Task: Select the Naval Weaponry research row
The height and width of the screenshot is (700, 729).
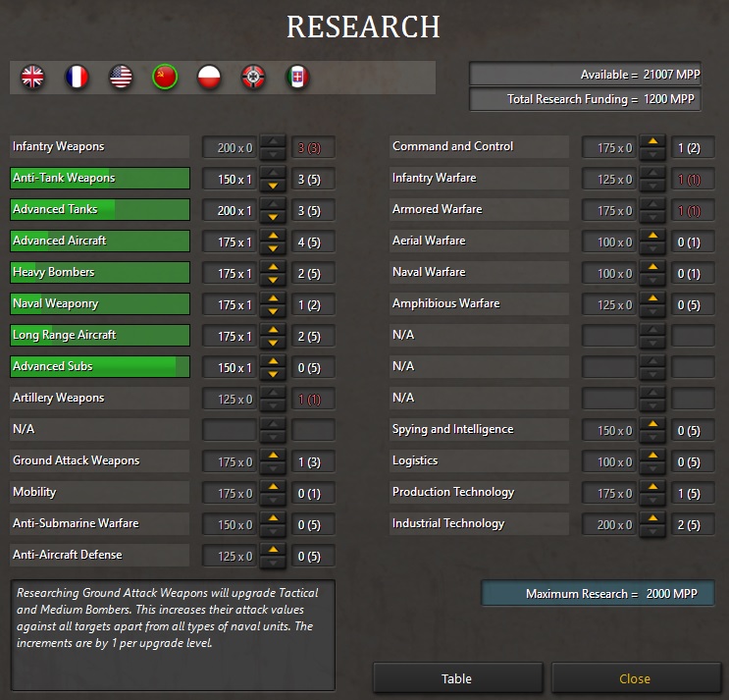Action: 99,303
